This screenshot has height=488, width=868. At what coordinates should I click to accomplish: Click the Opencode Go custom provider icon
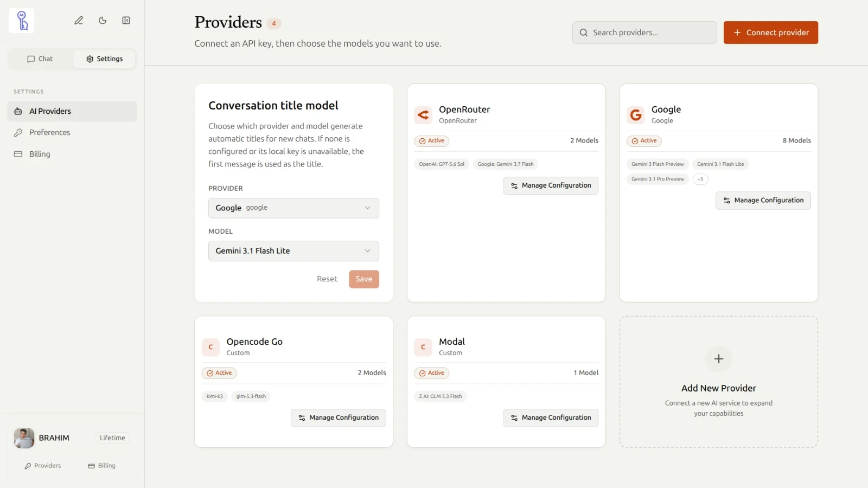[x=210, y=347]
